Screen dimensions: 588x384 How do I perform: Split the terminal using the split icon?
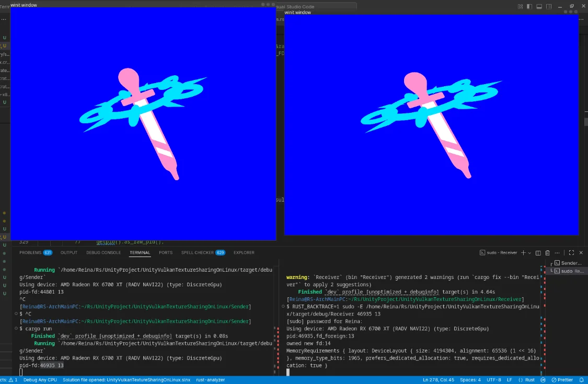point(538,253)
